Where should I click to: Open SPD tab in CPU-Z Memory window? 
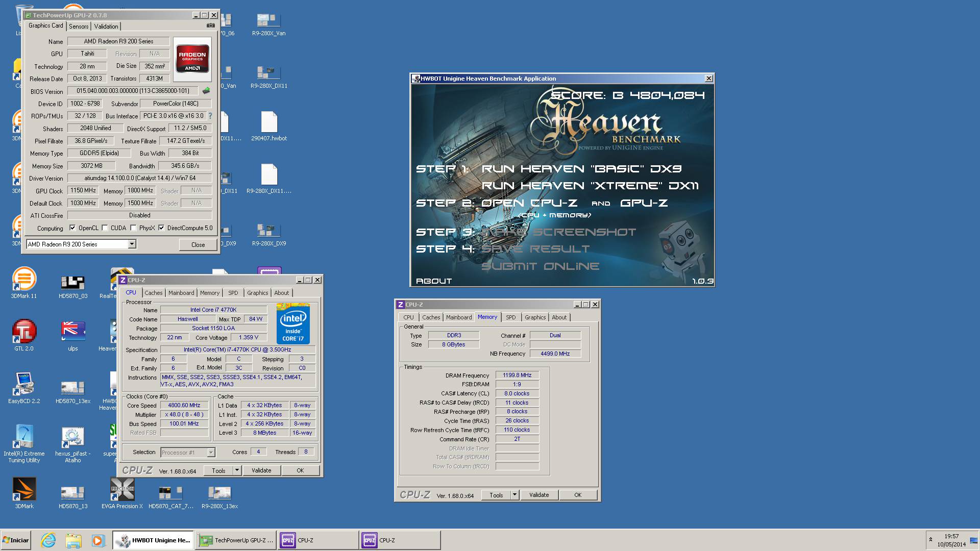click(x=511, y=317)
